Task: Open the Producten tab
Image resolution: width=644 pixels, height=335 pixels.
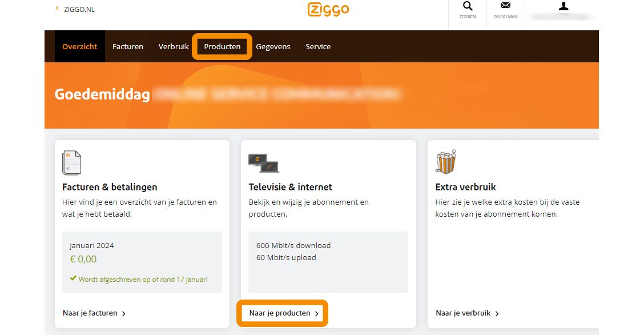Action: [222, 47]
